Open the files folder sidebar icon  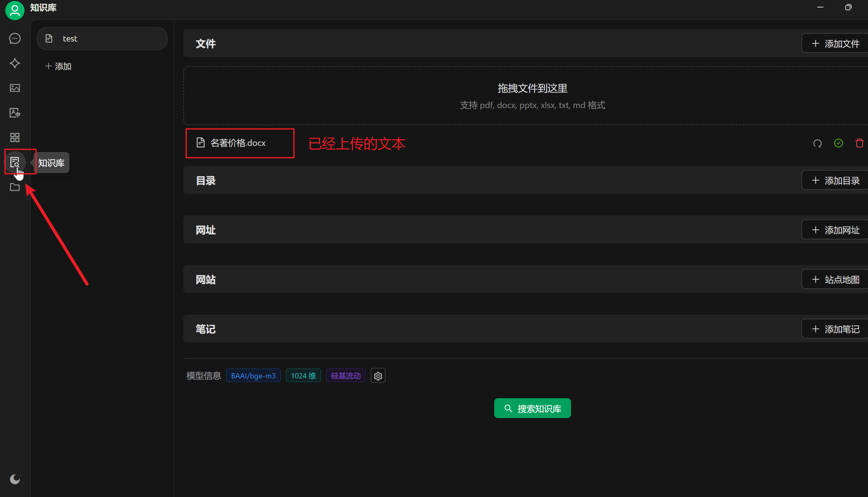tap(15, 187)
